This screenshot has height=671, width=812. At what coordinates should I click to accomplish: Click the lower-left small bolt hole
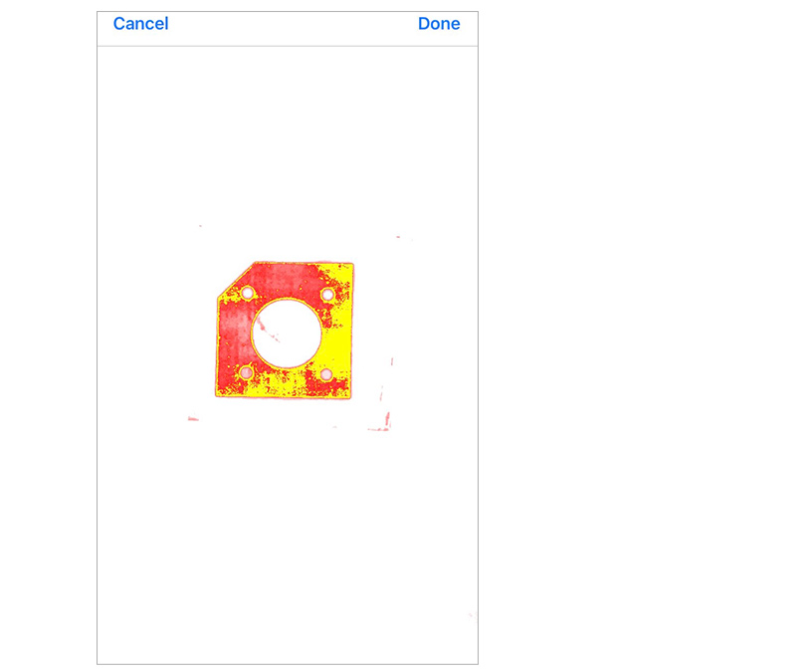click(246, 372)
